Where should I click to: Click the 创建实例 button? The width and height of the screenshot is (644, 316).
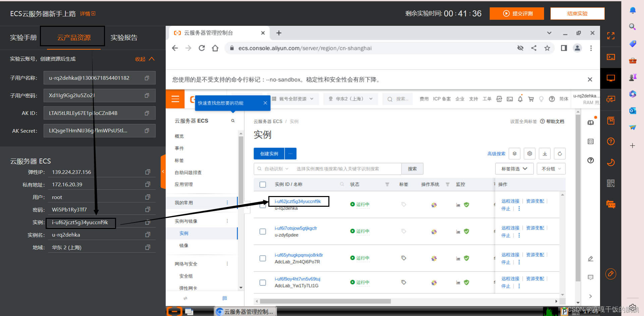coord(269,153)
